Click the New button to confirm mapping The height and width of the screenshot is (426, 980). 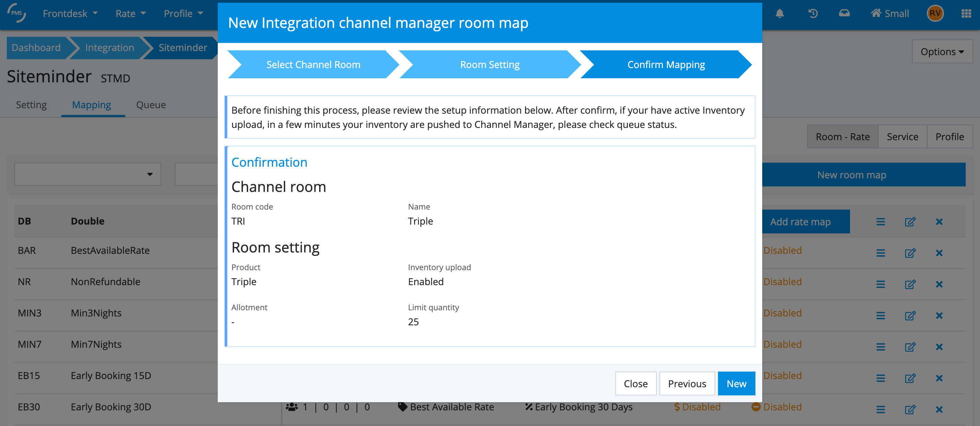pyautogui.click(x=736, y=383)
